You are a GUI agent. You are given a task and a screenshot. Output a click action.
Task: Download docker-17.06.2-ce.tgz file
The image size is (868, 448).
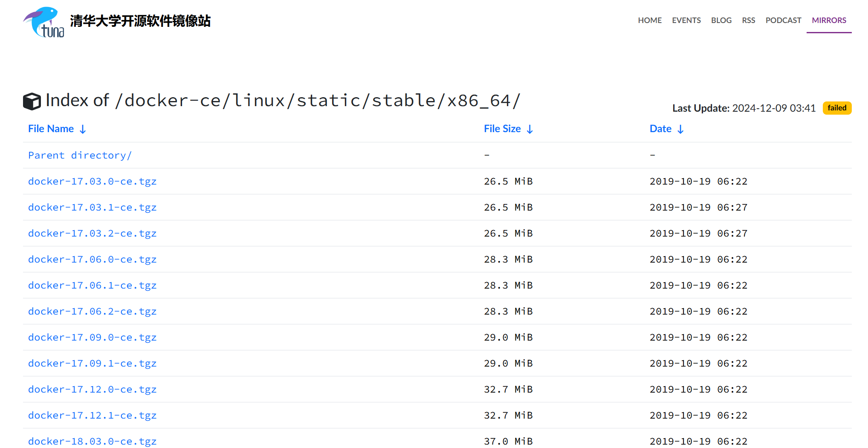click(x=92, y=312)
